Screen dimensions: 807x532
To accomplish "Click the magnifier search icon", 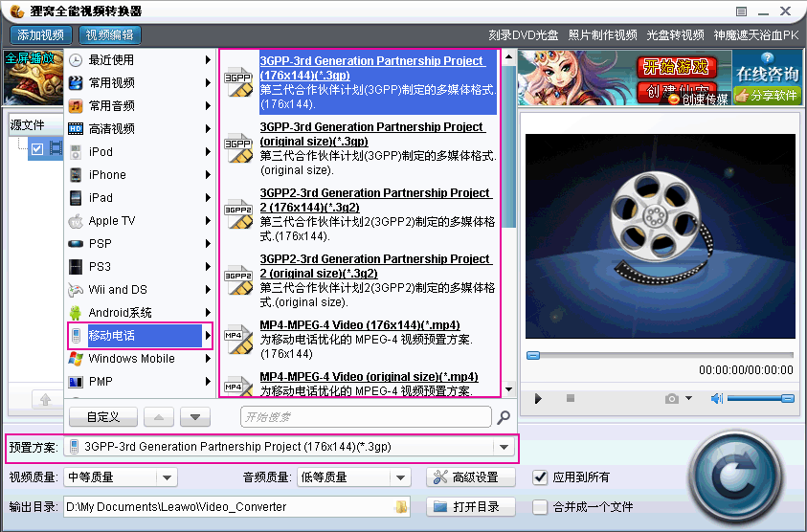I will [x=504, y=417].
